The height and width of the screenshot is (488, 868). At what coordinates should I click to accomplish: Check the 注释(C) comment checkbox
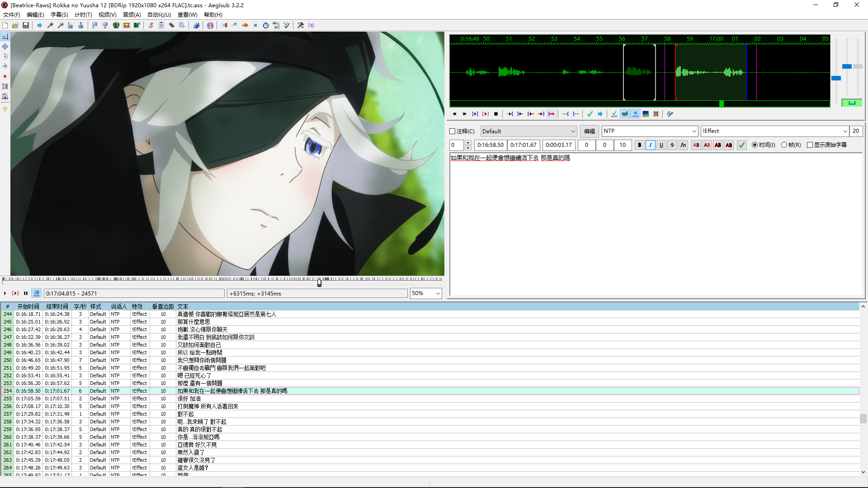coord(453,131)
